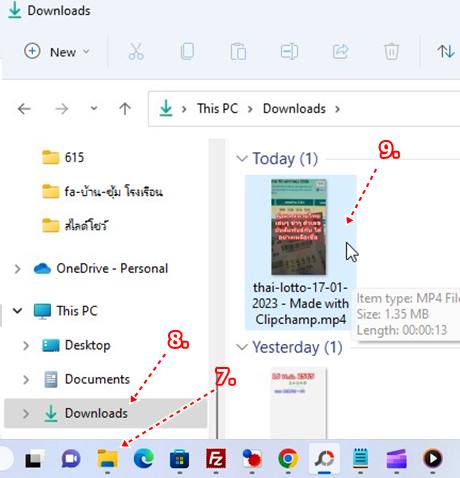Click the Share icon in toolbar

pyautogui.click(x=340, y=52)
